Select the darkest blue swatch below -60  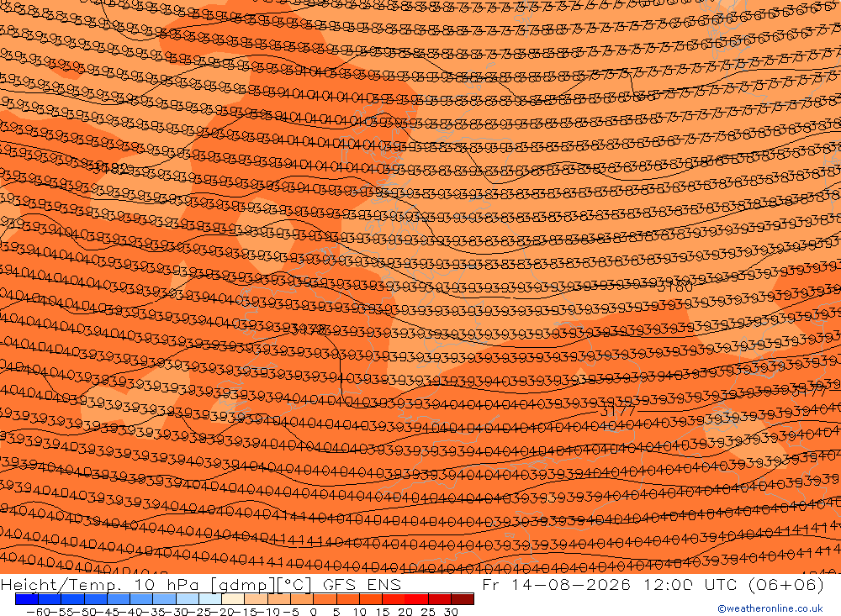click(27, 599)
